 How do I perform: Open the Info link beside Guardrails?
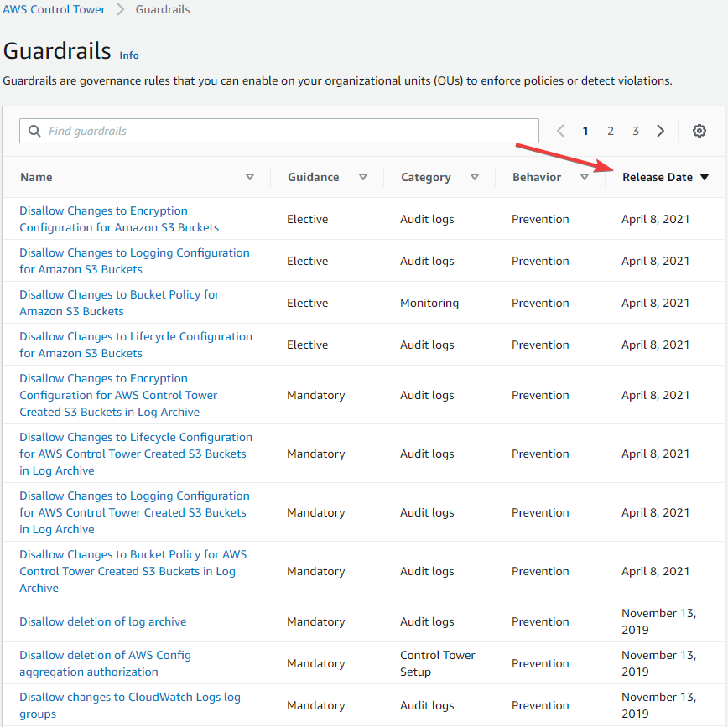click(129, 55)
